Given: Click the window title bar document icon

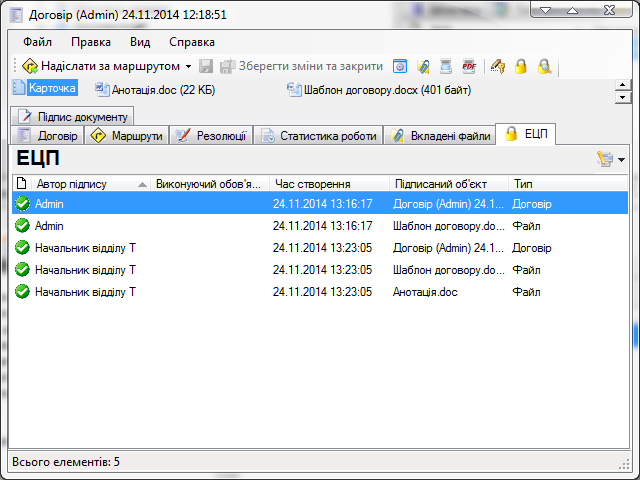Looking at the screenshot, I should click(x=16, y=15).
